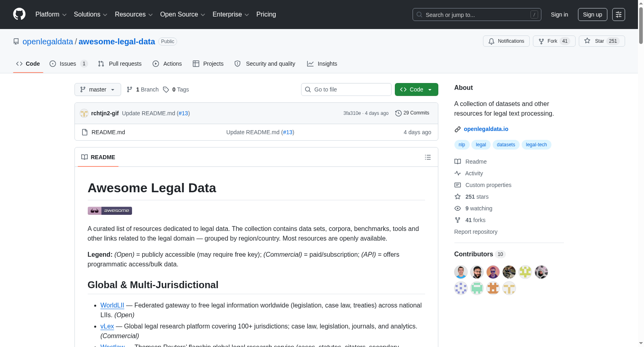Open README.md file
This screenshot has height=347, width=644.
[108, 132]
